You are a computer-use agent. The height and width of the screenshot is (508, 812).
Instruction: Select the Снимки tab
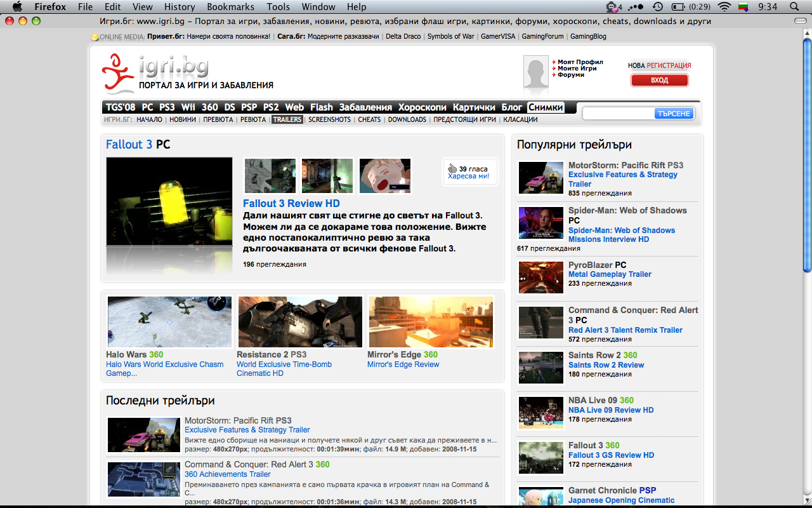tap(546, 107)
